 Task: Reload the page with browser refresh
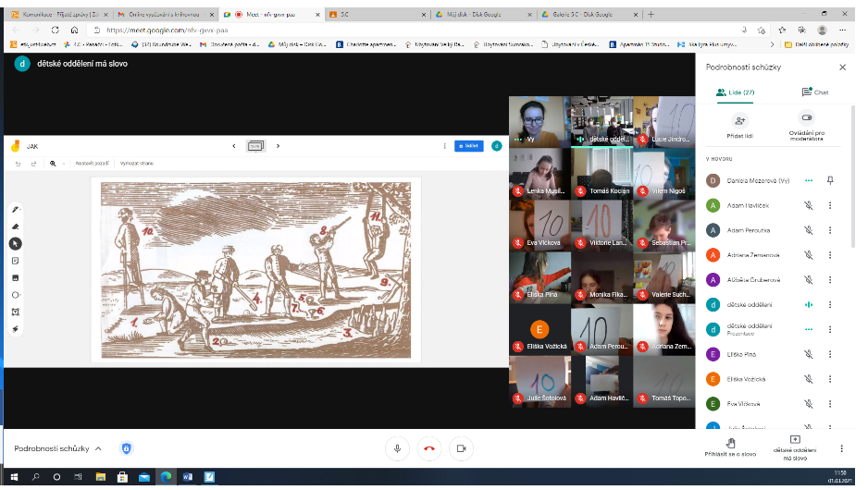[x=55, y=30]
